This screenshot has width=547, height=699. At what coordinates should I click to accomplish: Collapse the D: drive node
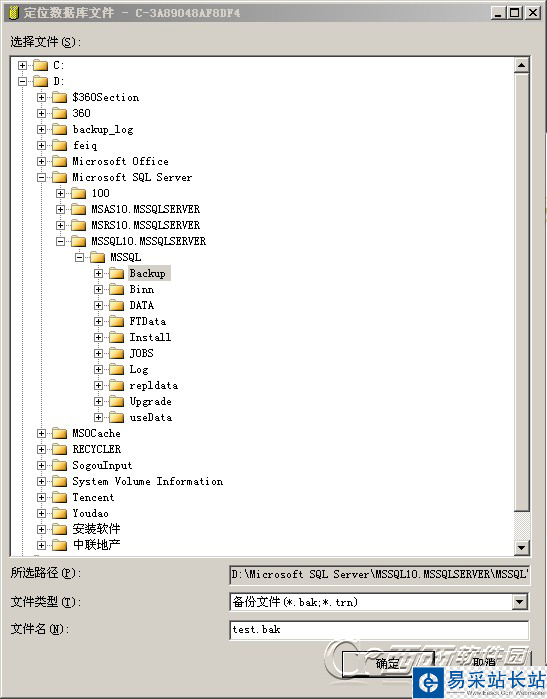pos(22,81)
